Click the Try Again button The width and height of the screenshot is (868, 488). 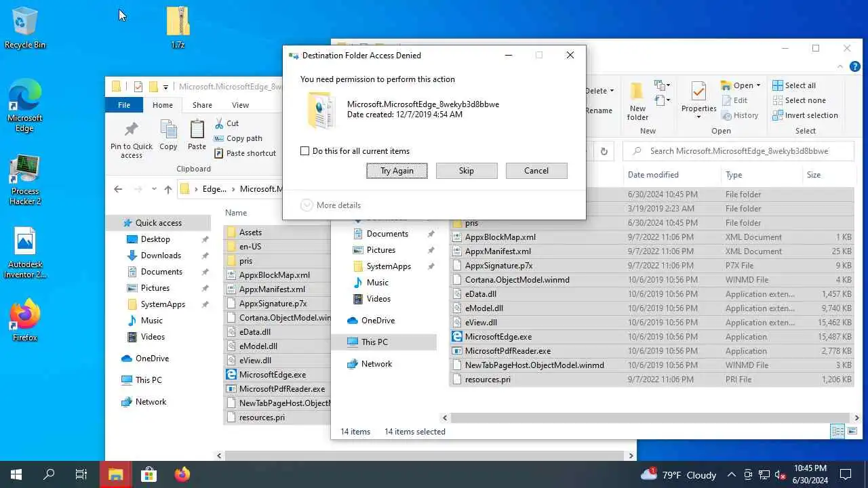point(397,171)
